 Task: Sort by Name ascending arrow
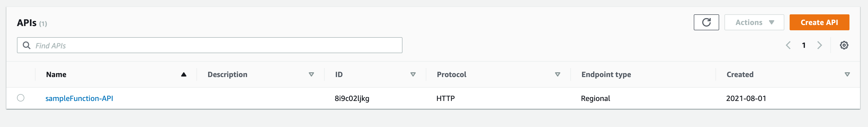click(x=184, y=75)
